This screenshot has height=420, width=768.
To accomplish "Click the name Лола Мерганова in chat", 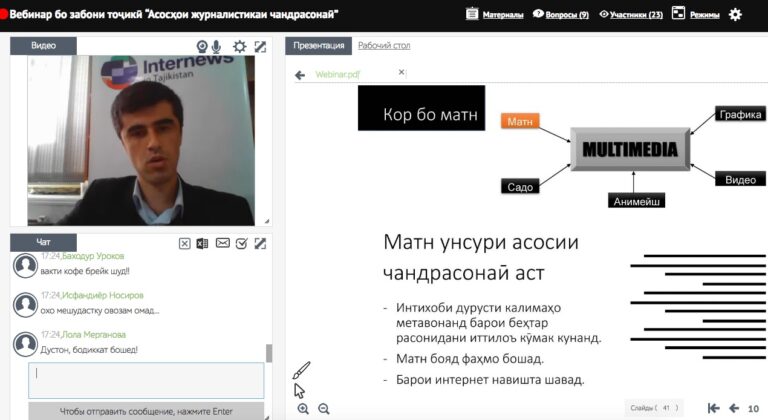I will (94, 334).
